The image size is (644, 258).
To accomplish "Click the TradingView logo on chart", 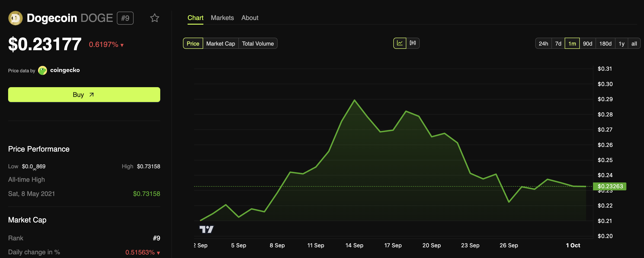I will pos(206,229).
